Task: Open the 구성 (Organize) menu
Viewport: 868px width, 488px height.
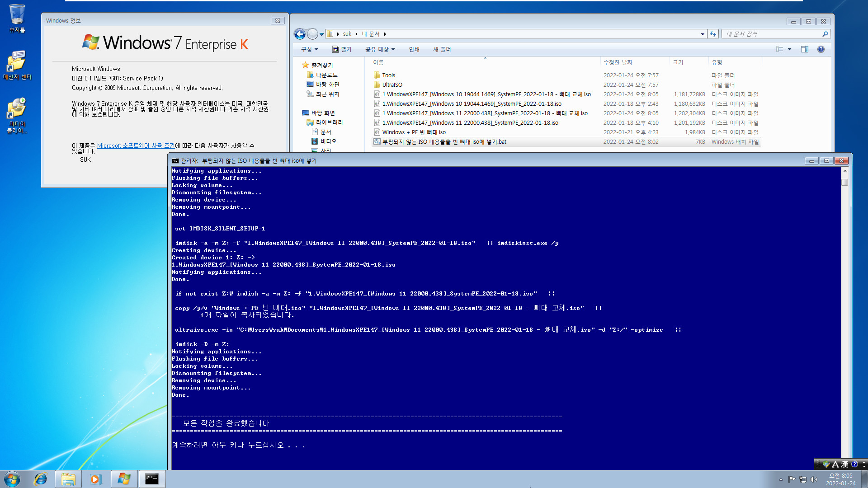Action: (x=310, y=49)
